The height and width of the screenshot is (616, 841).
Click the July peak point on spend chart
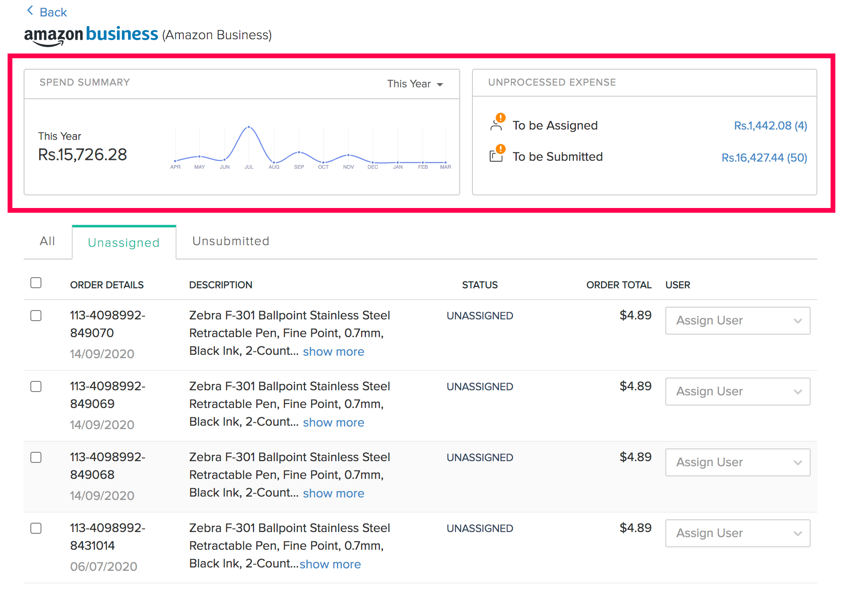(249, 127)
